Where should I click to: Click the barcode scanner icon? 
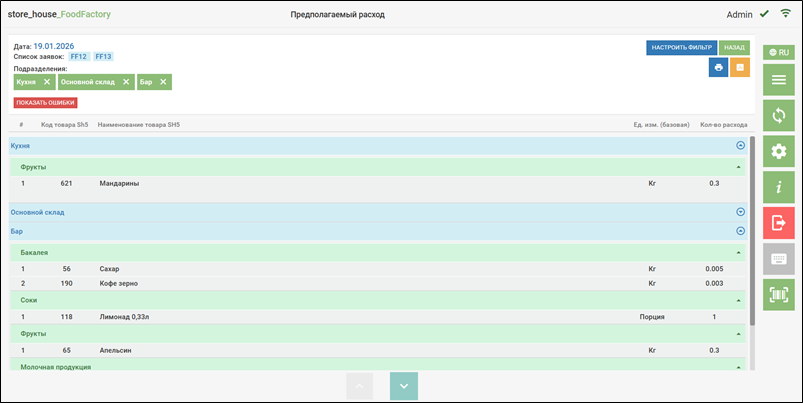pyautogui.click(x=778, y=294)
